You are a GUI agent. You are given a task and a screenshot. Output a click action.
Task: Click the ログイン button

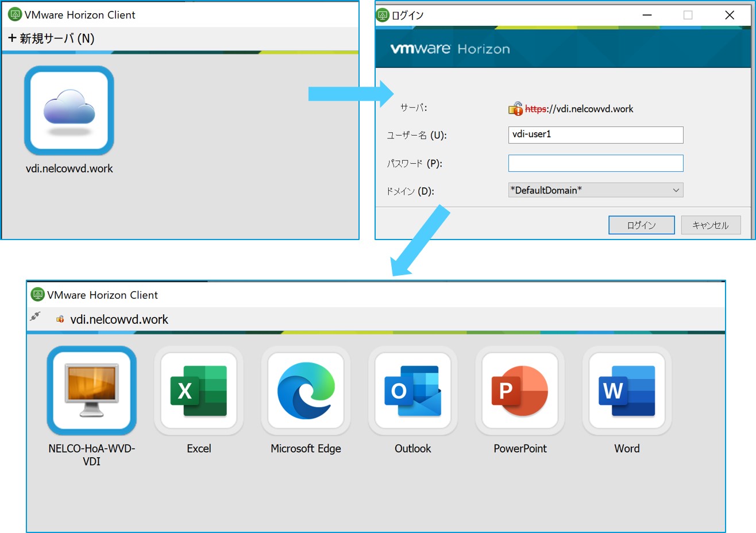coord(641,225)
